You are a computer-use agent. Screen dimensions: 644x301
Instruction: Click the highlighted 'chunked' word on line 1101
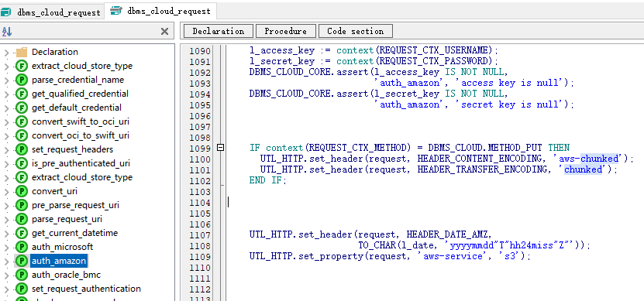click(584, 169)
